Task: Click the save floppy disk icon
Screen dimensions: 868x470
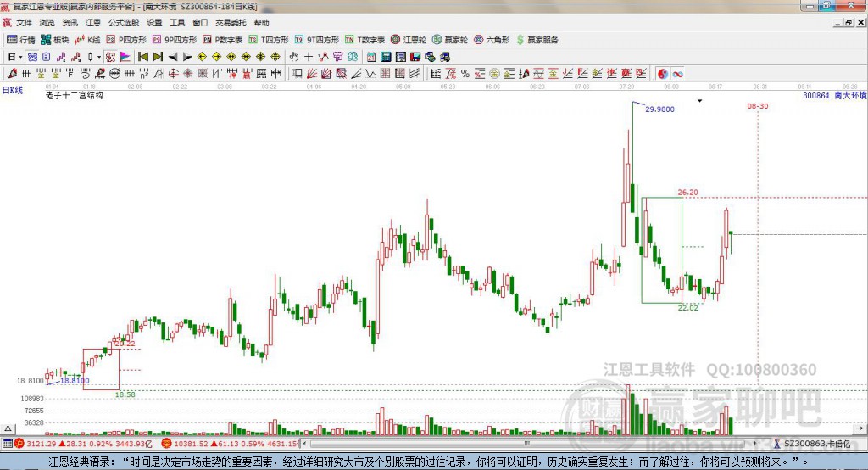Action: [x=415, y=57]
